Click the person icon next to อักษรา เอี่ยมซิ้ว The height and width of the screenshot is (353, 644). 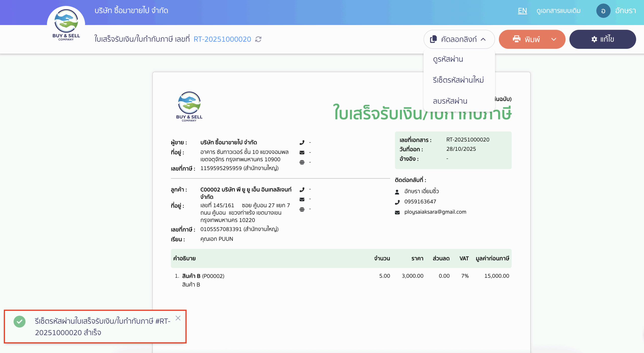397,192
